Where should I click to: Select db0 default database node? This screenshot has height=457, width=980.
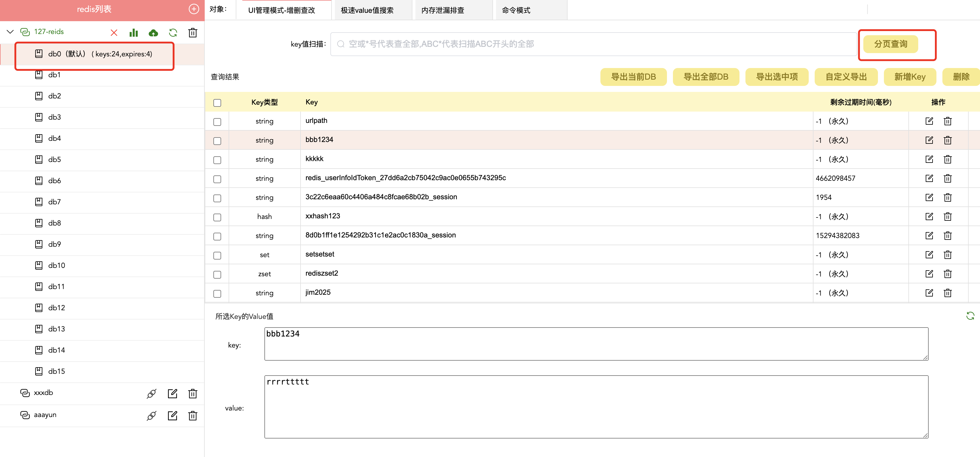click(100, 54)
